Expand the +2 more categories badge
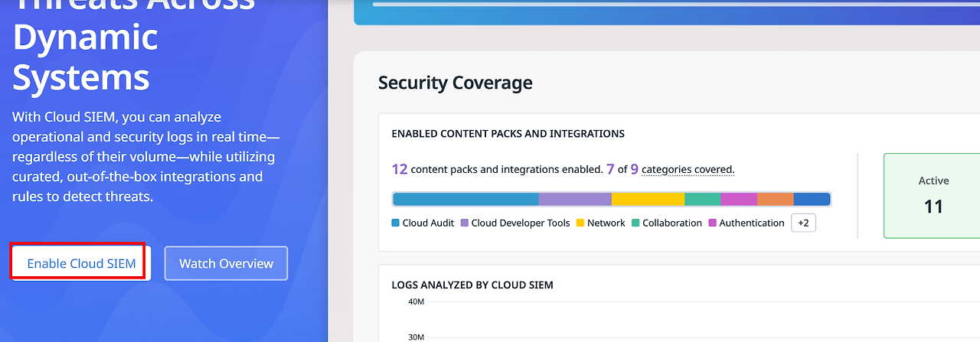 (803, 223)
